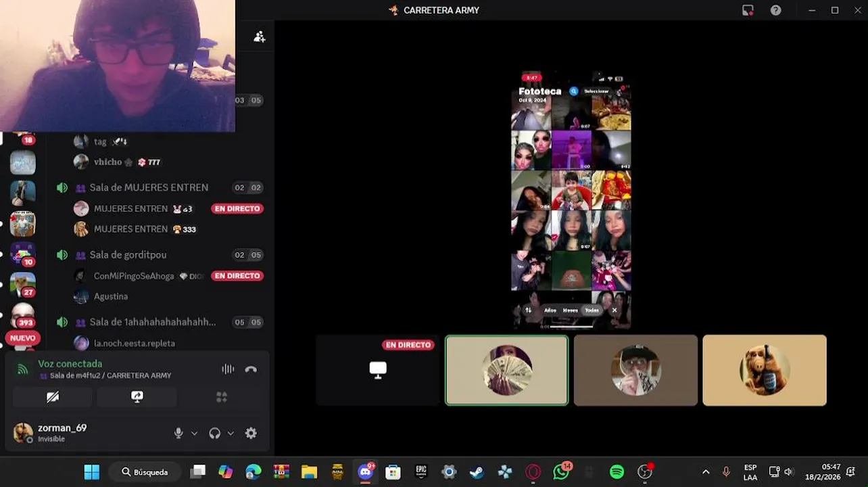Open WinRAR from the taskbar
The image size is (868, 487).
click(281, 472)
